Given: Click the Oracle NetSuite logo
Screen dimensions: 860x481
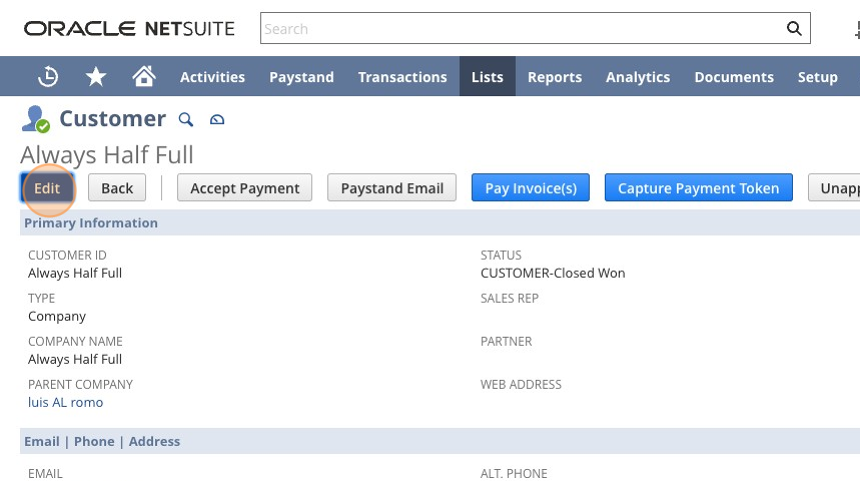Looking at the screenshot, I should click(x=129, y=29).
